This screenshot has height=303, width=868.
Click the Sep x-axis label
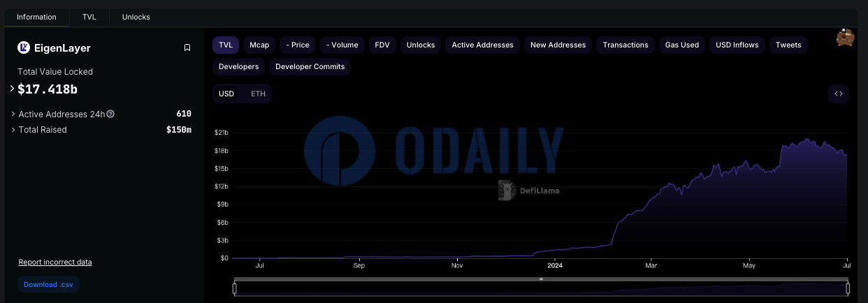[x=359, y=265]
